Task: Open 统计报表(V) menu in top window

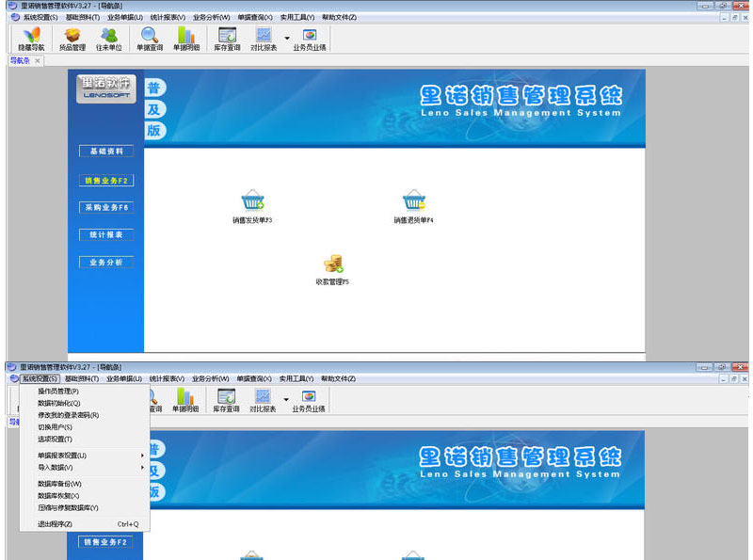Action: point(168,17)
